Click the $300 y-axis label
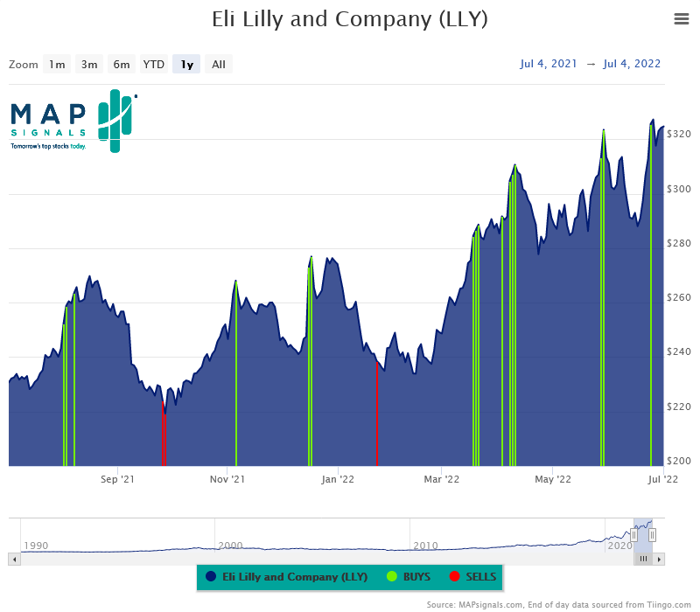The height and width of the screenshot is (612, 700). coord(679,189)
